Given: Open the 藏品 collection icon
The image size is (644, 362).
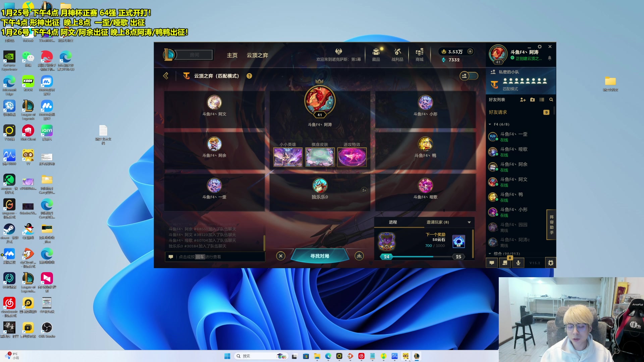Looking at the screenshot, I should tap(376, 55).
